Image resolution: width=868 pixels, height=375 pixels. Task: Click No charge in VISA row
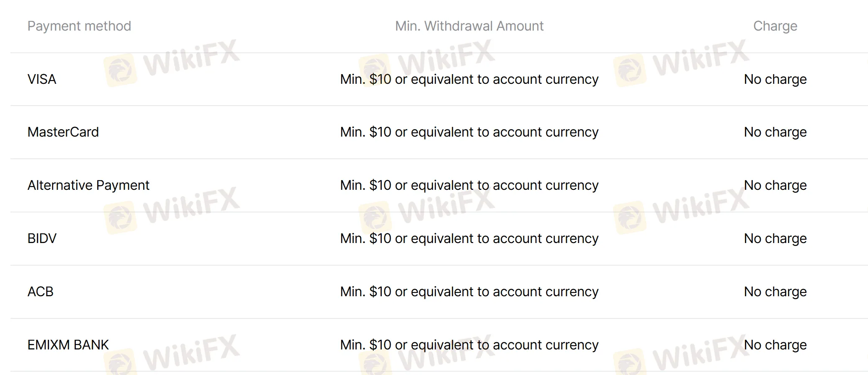click(x=775, y=79)
